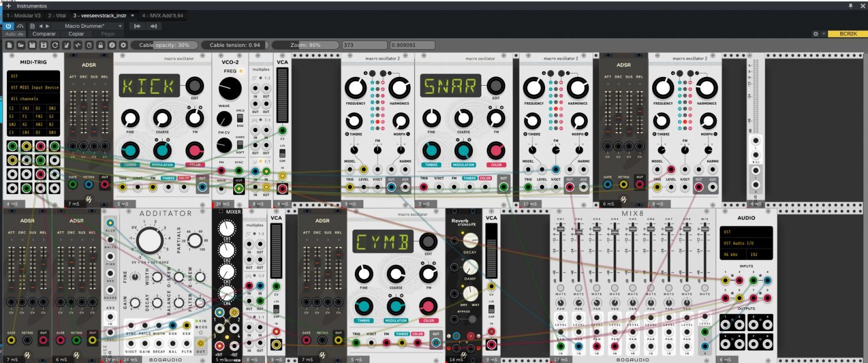Screen dimensions: 868x363
Task: Adjust the Cable opacity slider
Action: coord(165,45)
